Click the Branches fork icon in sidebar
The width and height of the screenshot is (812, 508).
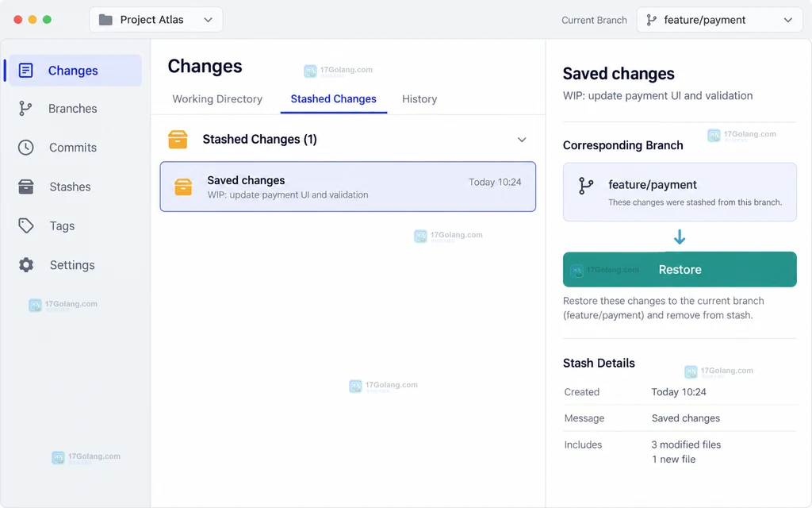point(25,108)
